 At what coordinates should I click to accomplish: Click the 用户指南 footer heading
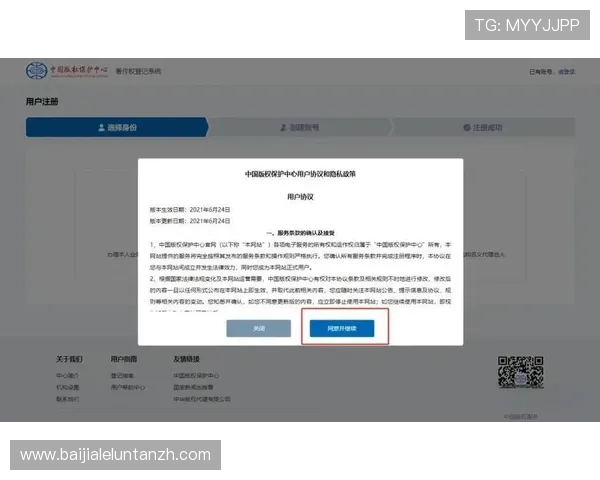pos(124,359)
